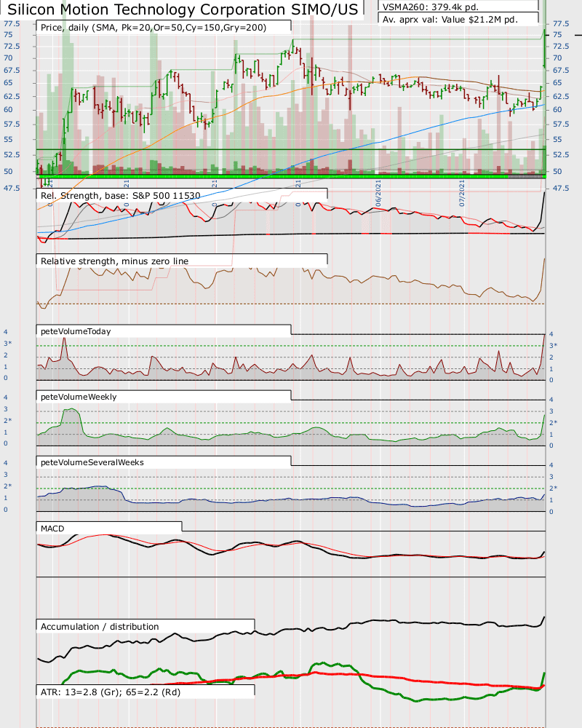Click 62.5 on the left price axis
This screenshot has height=728, width=582.
pyautogui.click(x=12, y=96)
